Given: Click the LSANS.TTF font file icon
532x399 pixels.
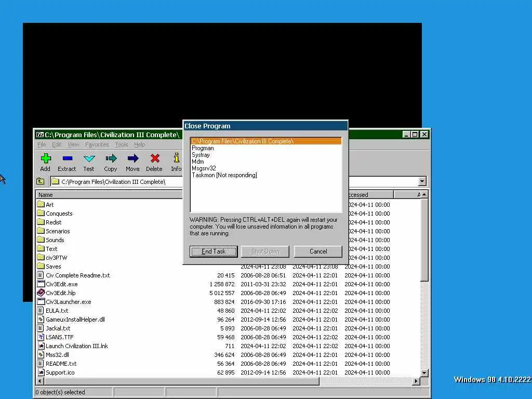Looking at the screenshot, I should 41,337.
